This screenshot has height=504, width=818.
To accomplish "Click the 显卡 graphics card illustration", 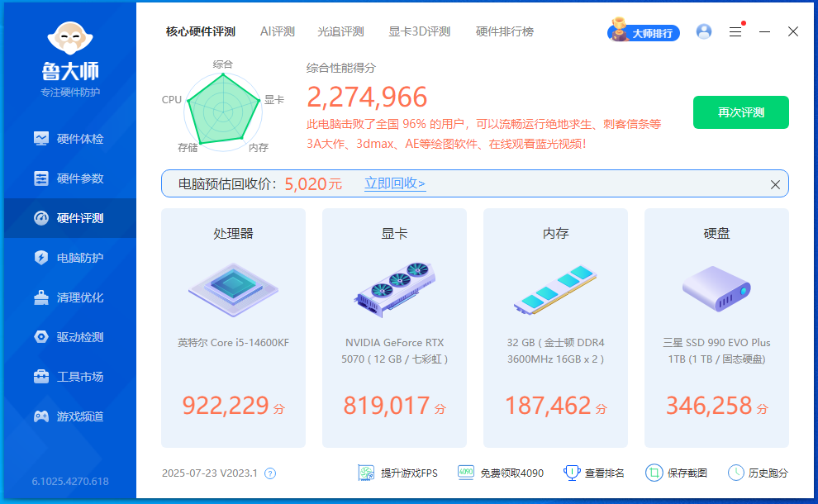I will (394, 289).
